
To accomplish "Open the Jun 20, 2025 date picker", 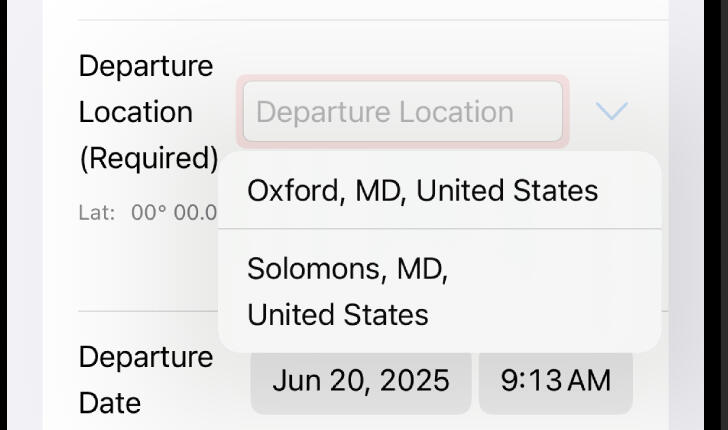I will pyautogui.click(x=360, y=381).
